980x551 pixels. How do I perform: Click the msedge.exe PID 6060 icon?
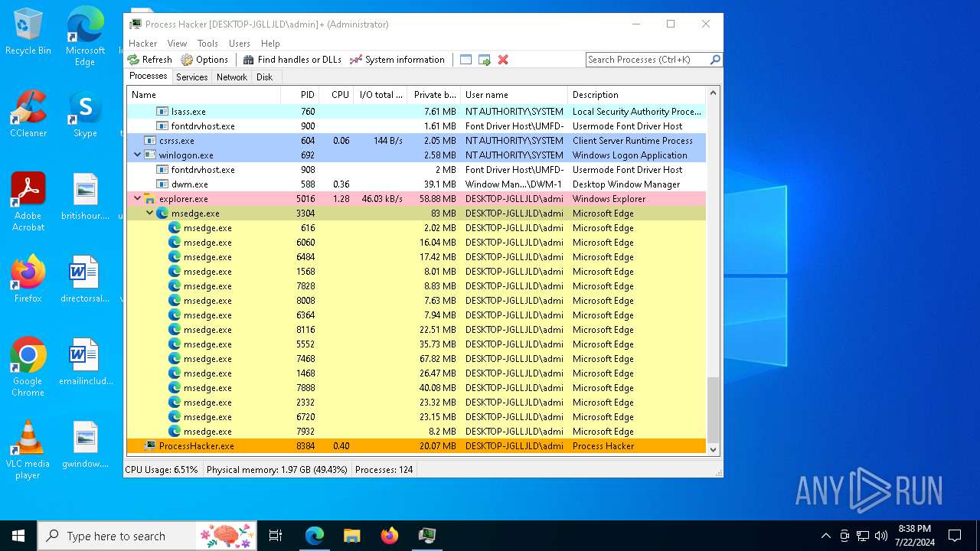click(x=175, y=243)
